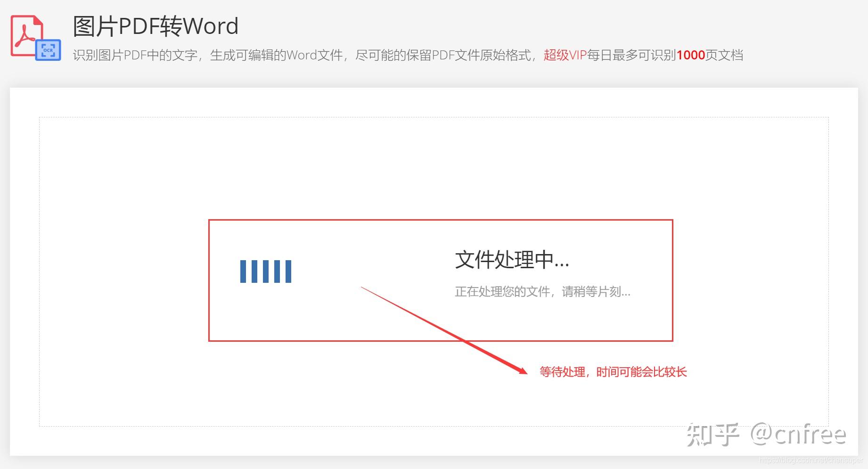Click the red processing dialog border
Viewport: 868px width, 469px height.
pos(441,219)
